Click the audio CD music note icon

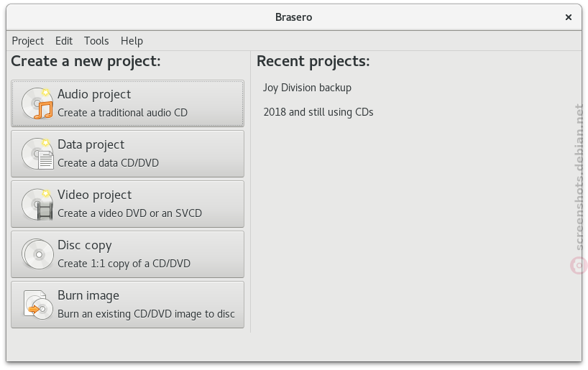(x=37, y=103)
